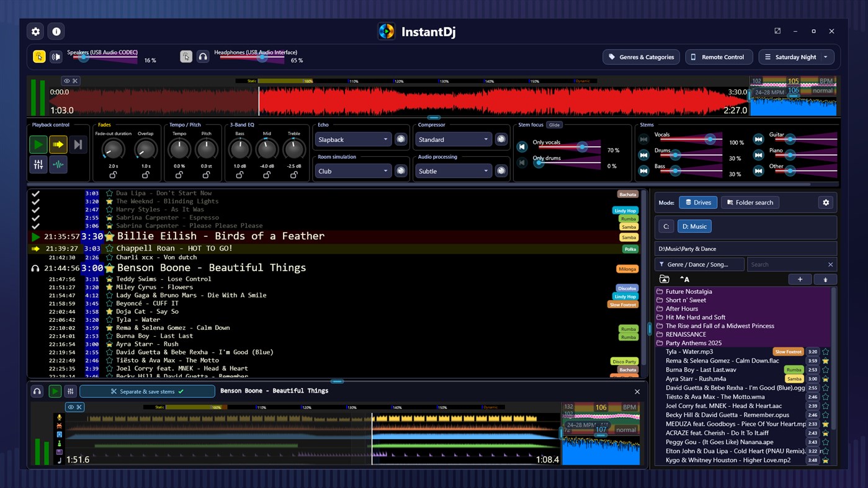Open the gear settings in the Mode panel

coord(826,203)
